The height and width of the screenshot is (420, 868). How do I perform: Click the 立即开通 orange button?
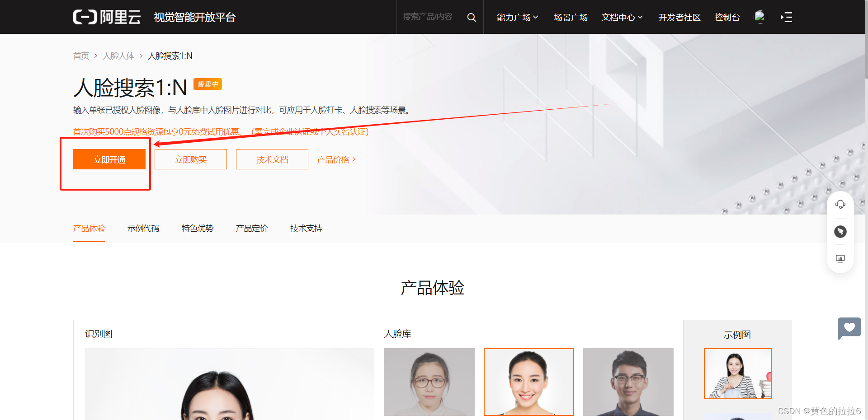coord(109,159)
